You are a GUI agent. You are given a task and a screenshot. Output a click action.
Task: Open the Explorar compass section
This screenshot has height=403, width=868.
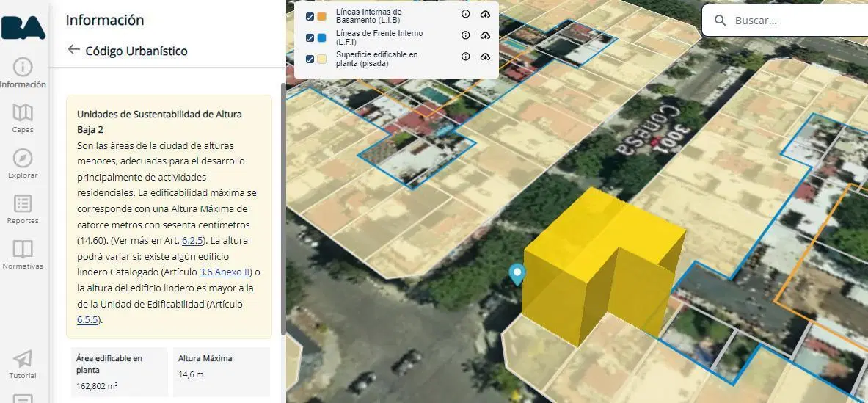tap(23, 164)
